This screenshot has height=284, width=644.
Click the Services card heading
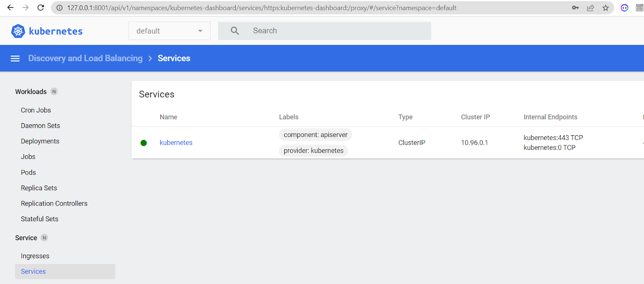[157, 95]
